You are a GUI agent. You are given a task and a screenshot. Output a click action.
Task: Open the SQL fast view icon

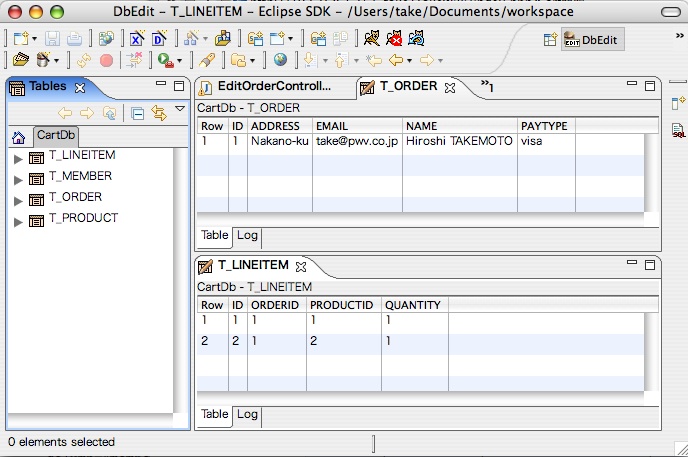[678, 130]
